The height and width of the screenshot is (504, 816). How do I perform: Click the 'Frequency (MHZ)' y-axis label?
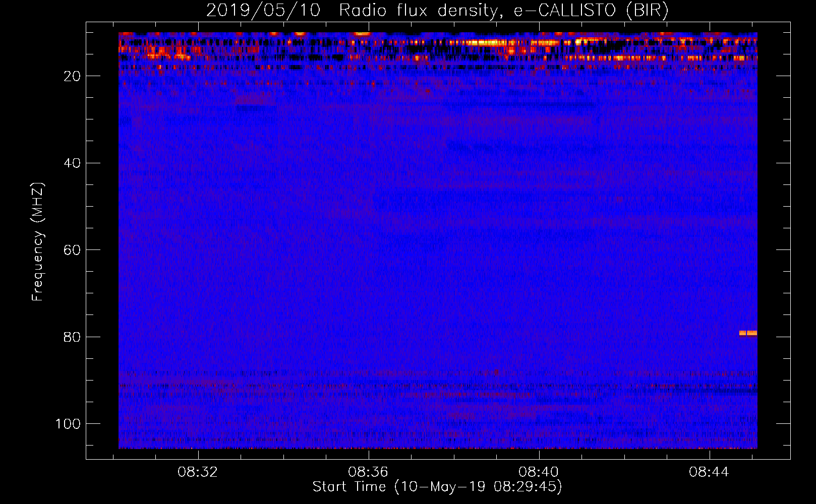(38, 241)
